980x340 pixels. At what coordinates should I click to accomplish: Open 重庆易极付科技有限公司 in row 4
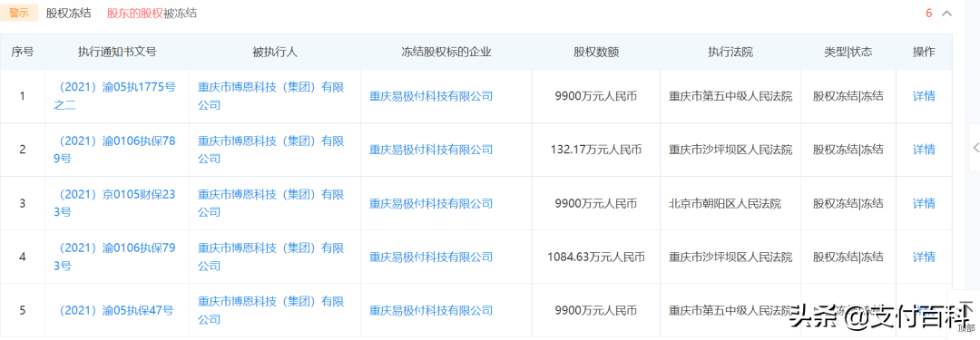pos(431,257)
